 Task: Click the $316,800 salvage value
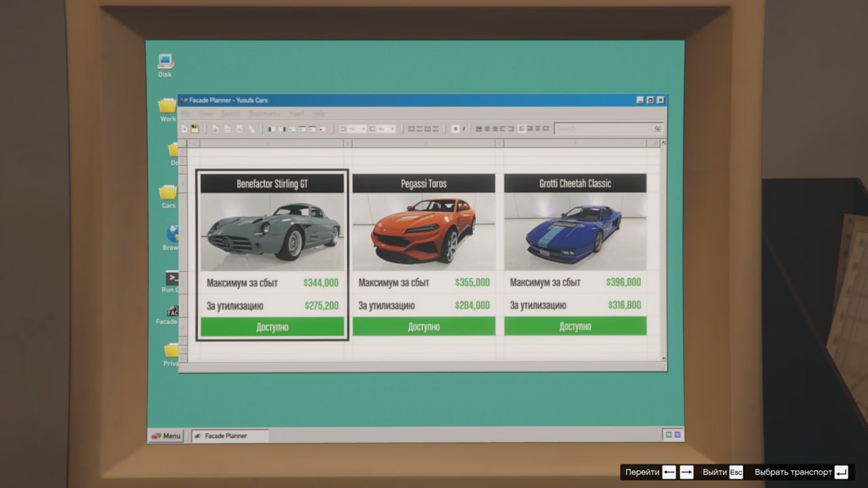pos(624,305)
